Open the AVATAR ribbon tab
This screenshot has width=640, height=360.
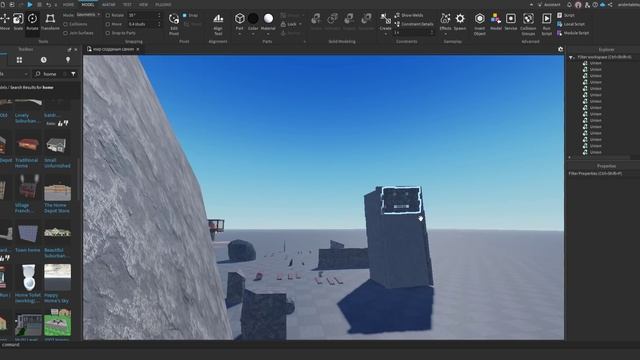point(109,4)
